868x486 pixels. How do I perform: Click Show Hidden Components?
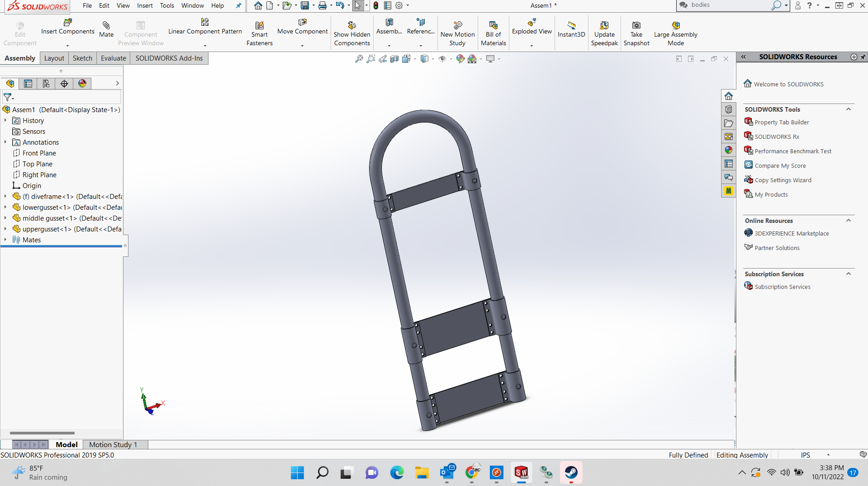click(x=352, y=33)
